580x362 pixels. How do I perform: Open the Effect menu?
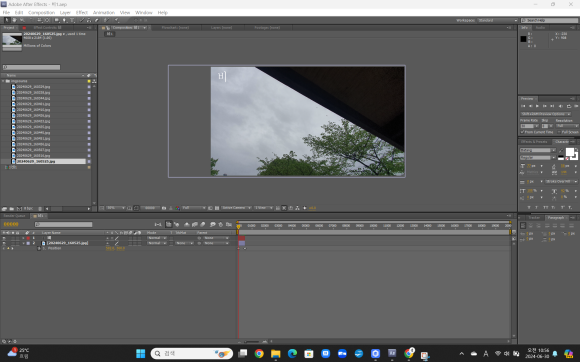pos(82,13)
